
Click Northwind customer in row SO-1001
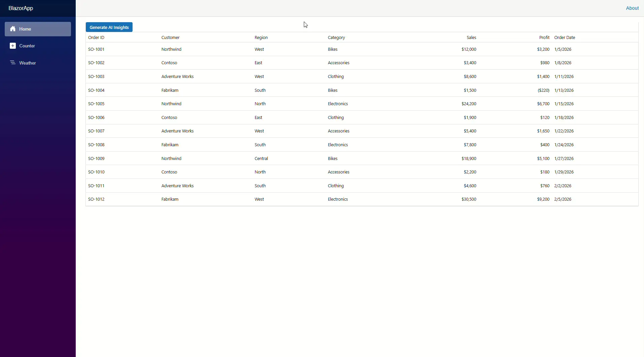pos(172,49)
